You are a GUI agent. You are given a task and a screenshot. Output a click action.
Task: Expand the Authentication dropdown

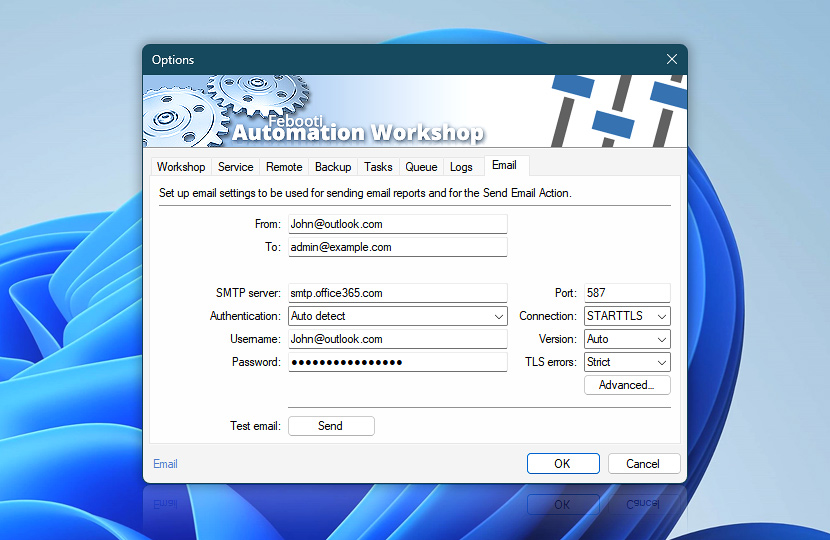click(x=398, y=316)
